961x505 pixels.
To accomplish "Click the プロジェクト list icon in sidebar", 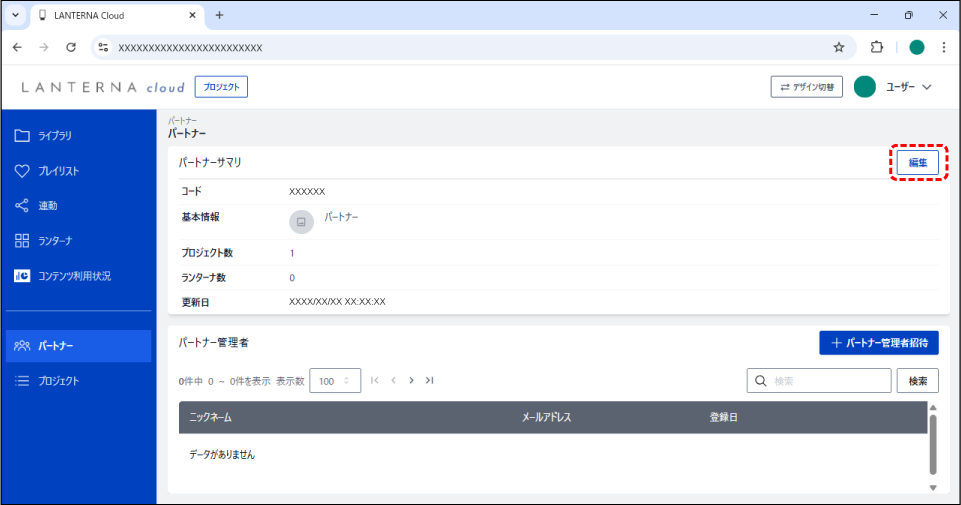I will (22, 381).
